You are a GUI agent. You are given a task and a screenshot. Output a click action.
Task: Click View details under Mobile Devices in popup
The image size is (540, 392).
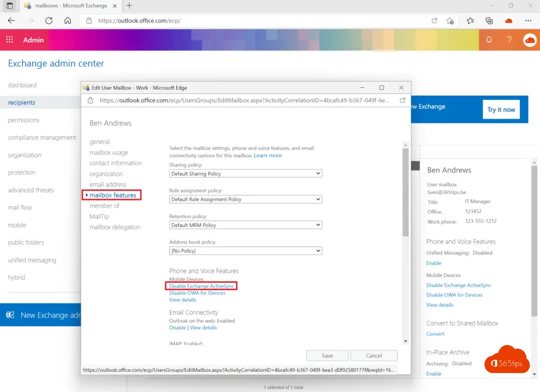tap(183, 300)
